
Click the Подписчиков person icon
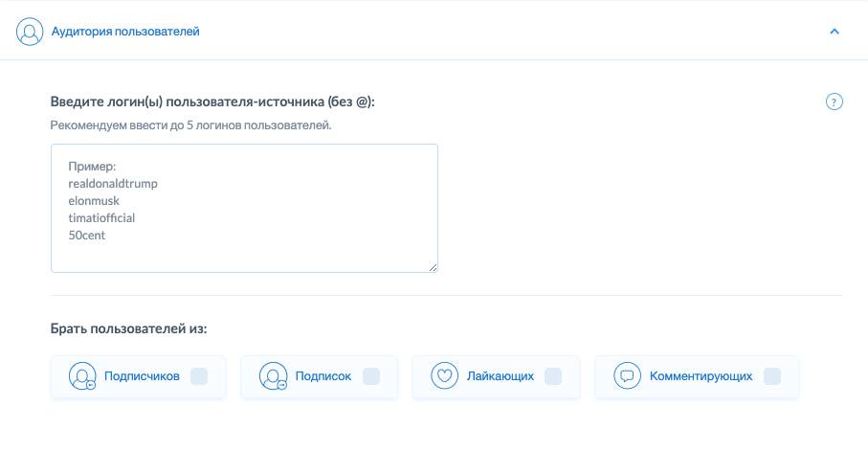click(x=82, y=376)
